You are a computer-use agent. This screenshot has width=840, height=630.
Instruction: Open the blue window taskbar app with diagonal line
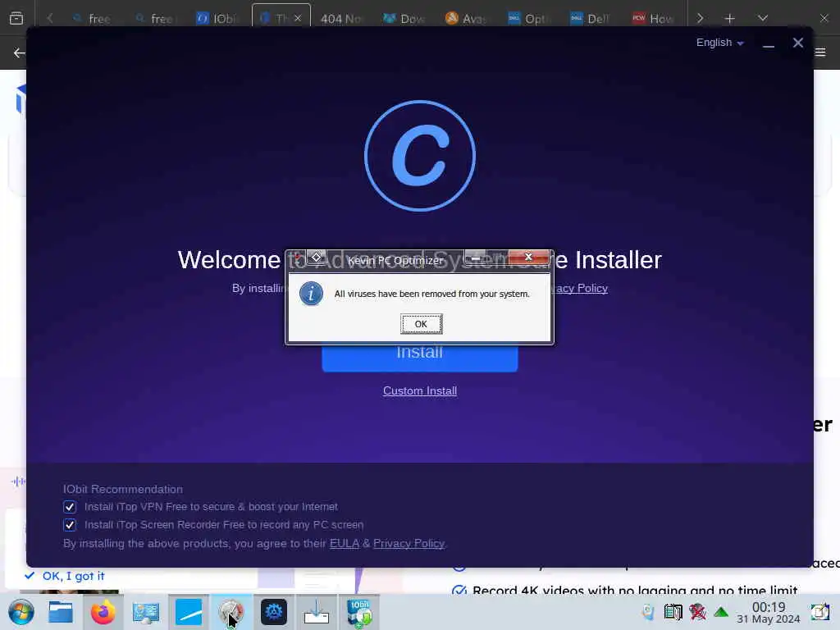189,612
